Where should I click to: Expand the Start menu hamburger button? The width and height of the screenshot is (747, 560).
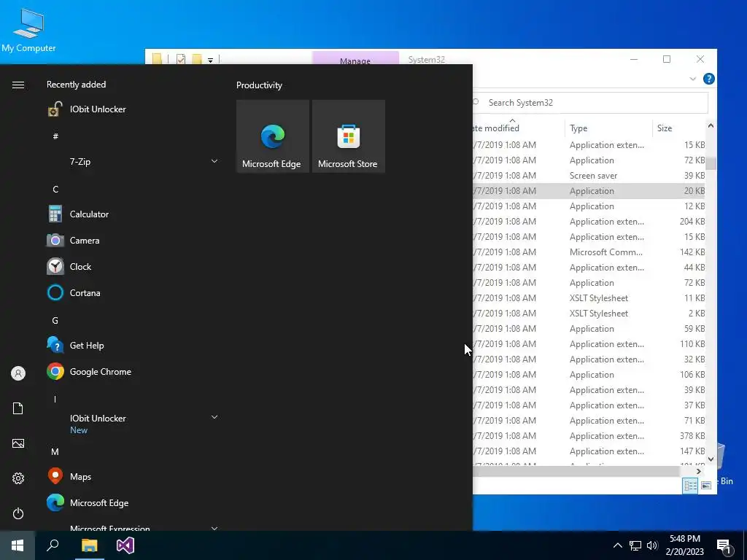click(x=18, y=85)
